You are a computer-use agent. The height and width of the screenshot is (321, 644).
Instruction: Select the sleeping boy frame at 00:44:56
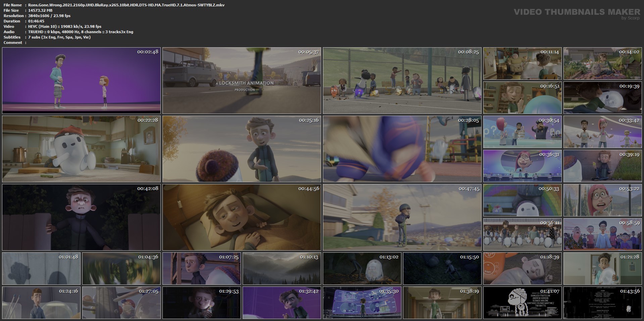pos(242,217)
